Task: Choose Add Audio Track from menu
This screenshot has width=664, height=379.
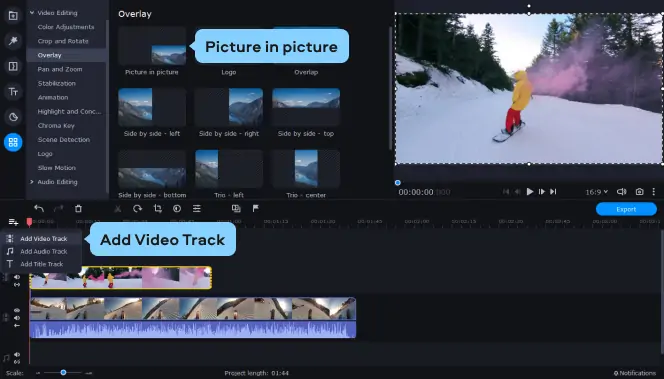Action: 42,251
